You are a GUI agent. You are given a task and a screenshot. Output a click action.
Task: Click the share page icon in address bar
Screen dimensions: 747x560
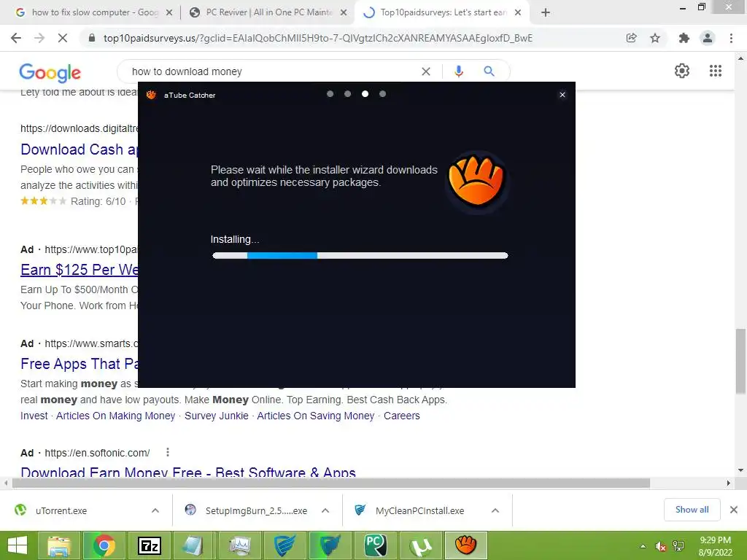coord(631,38)
